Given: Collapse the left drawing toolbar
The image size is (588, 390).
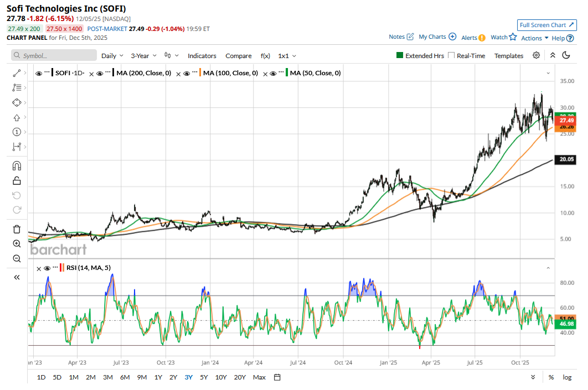Looking at the screenshot, I should 17,277.
